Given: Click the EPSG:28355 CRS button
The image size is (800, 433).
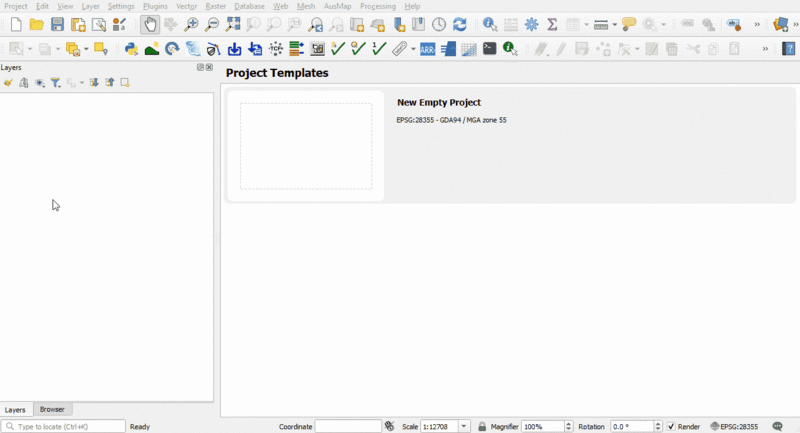Looking at the screenshot, I should 734,427.
